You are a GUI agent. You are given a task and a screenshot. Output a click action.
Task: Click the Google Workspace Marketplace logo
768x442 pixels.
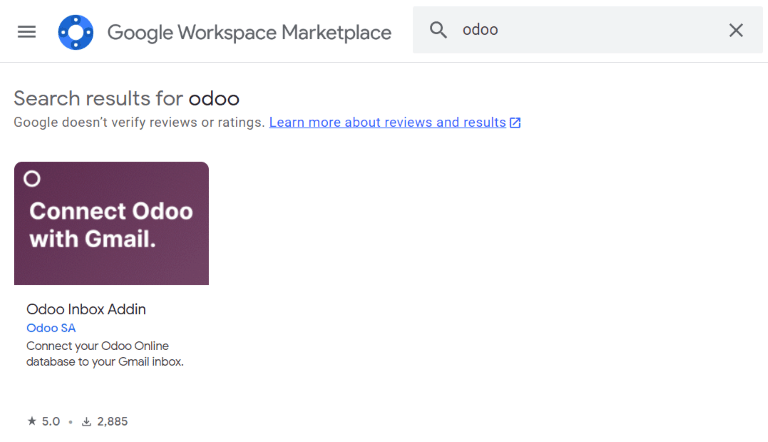point(76,32)
